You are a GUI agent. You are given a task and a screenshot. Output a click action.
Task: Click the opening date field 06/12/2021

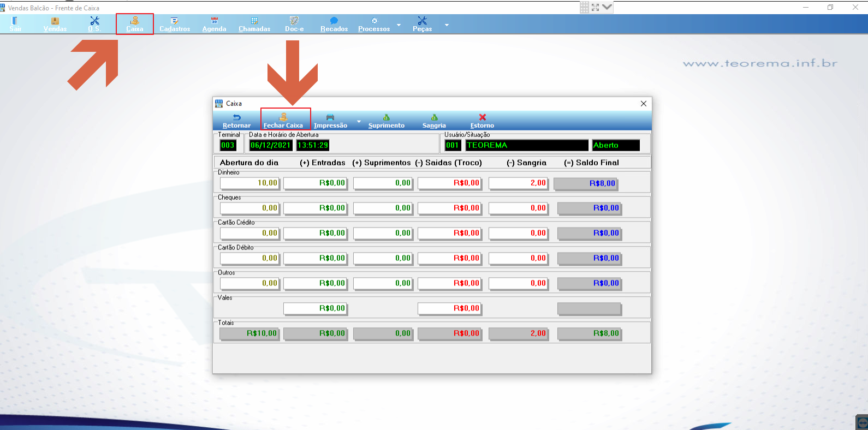click(x=271, y=145)
